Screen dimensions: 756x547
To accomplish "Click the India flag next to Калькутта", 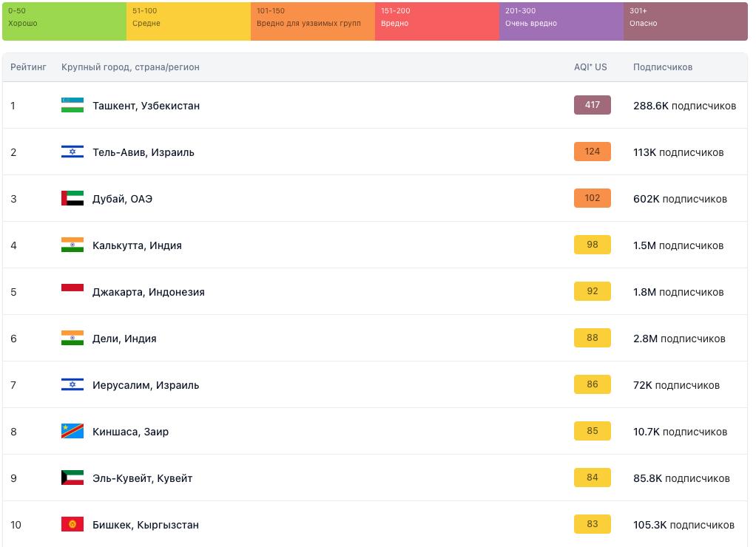I will 72,245.
